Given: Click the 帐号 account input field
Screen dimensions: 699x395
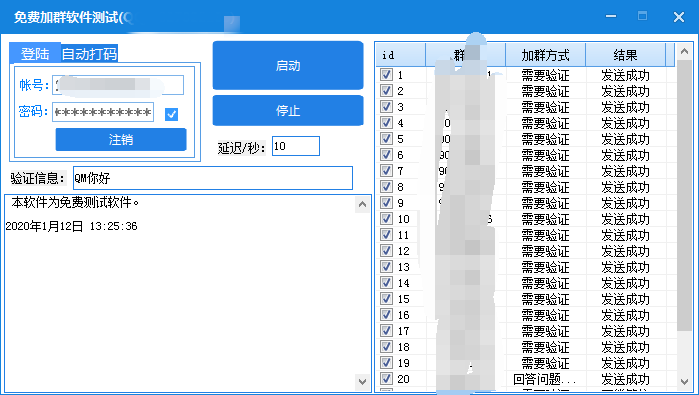Looking at the screenshot, I should (118, 85).
